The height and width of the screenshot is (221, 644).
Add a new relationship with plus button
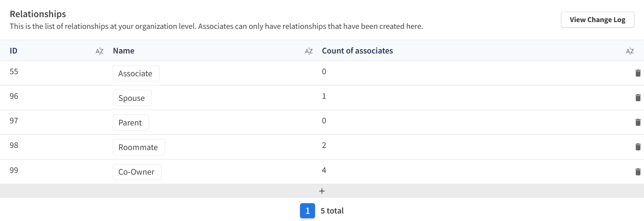(x=322, y=191)
